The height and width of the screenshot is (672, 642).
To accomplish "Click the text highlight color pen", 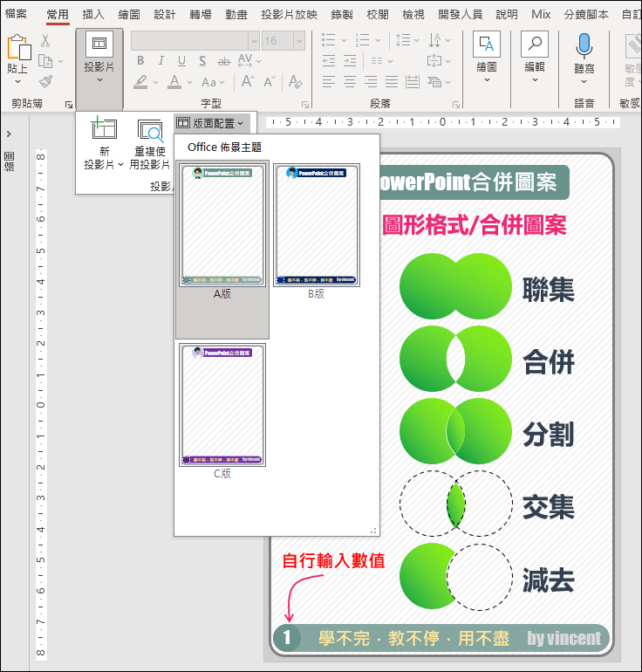I will [x=140, y=81].
